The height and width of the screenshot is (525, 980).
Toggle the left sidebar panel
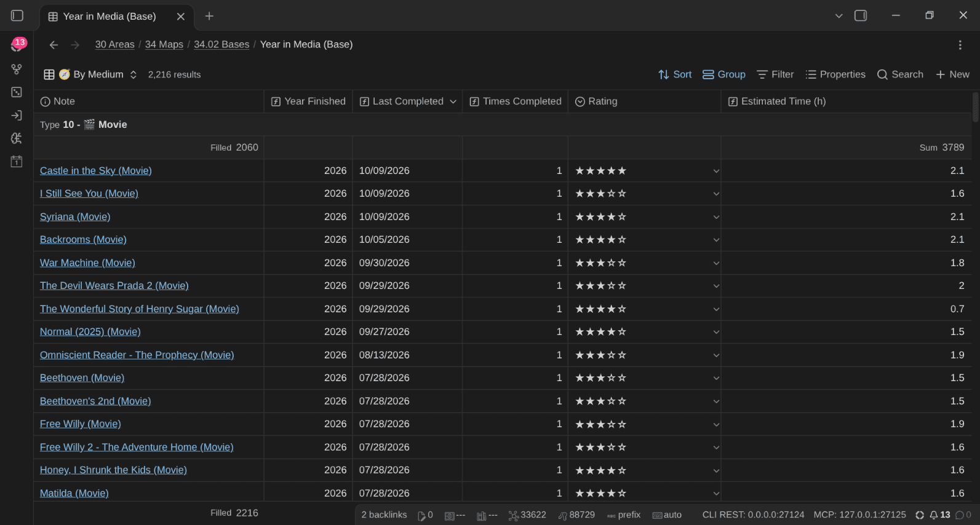[x=17, y=16]
